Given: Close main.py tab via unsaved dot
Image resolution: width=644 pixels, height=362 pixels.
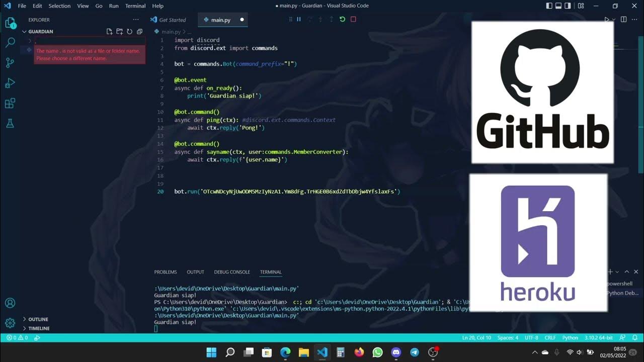Looking at the screenshot, I should pos(242,20).
